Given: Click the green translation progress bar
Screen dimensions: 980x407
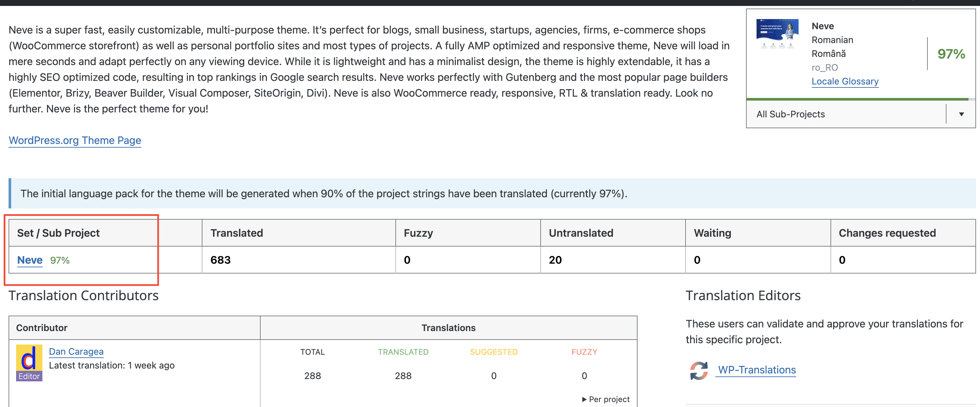Looking at the screenshot, I should tap(857, 99).
